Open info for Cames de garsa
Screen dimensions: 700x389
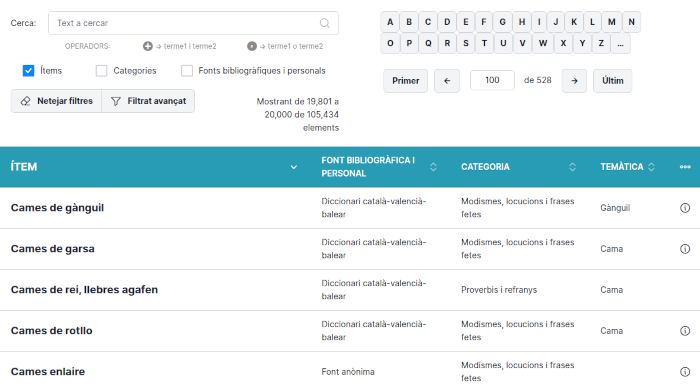[685, 249]
